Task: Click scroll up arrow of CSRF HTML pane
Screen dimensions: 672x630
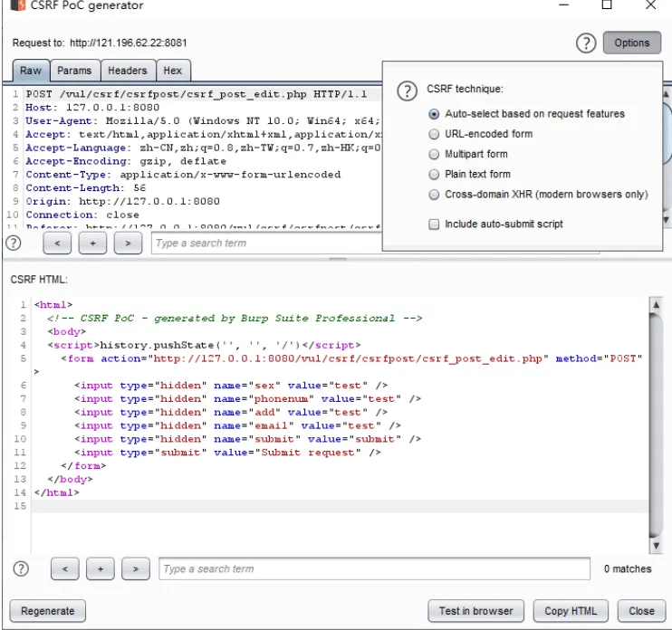Action: click(656, 304)
